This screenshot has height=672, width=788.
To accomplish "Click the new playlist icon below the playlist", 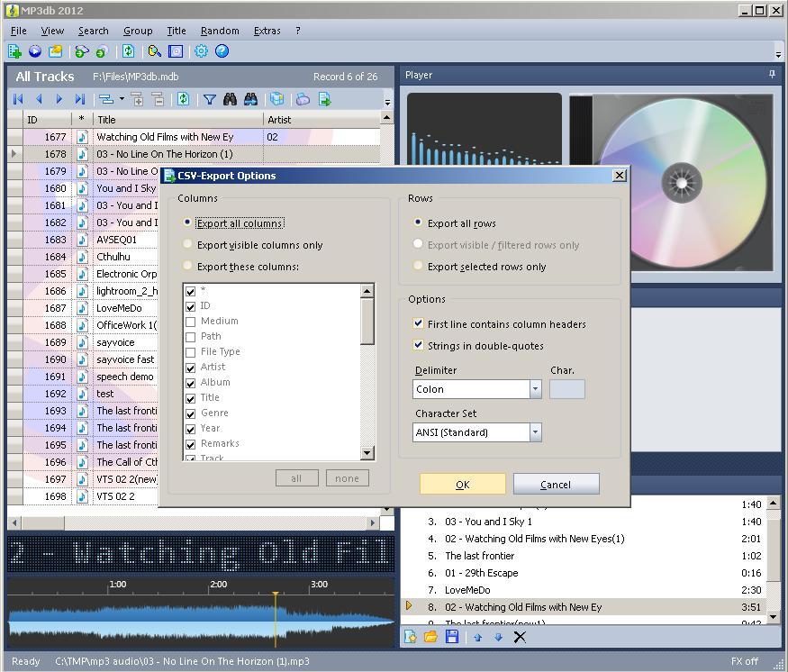I will (x=411, y=638).
